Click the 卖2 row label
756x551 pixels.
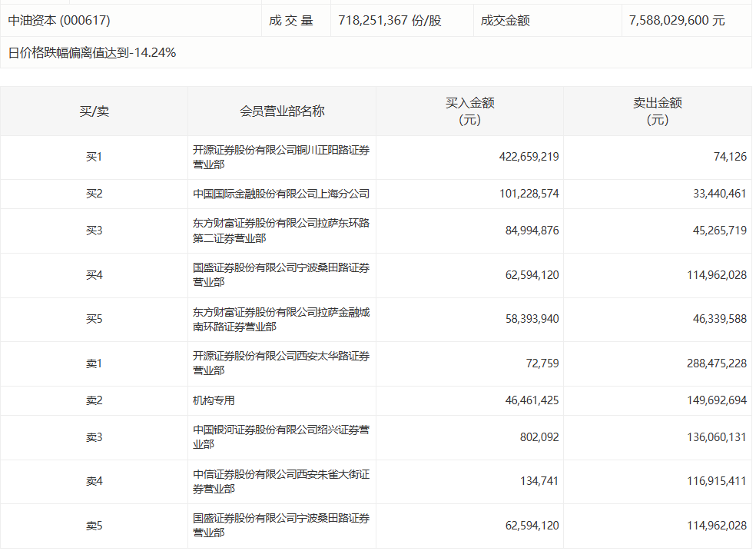pyautogui.click(x=94, y=400)
